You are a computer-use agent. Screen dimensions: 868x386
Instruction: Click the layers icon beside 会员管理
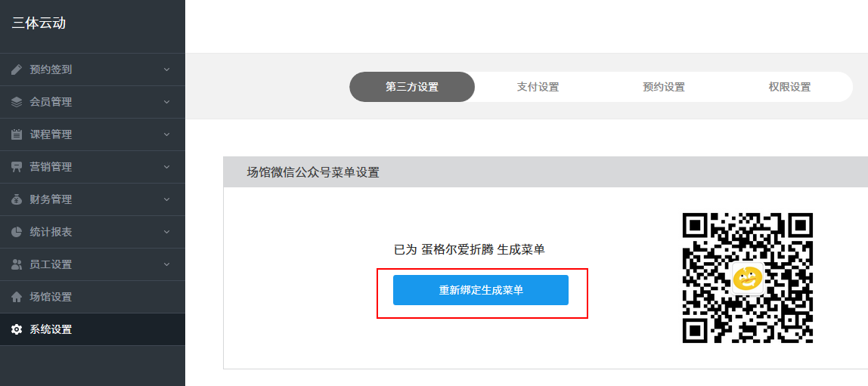click(17, 102)
